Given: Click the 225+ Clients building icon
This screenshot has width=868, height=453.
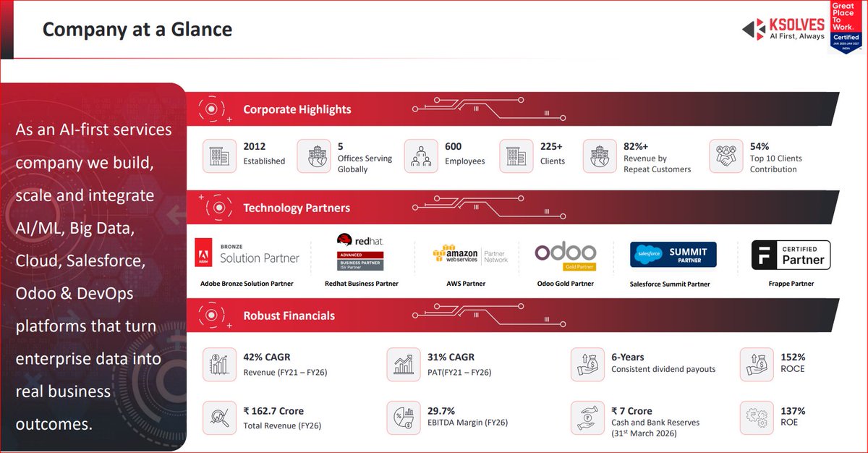Looking at the screenshot, I should pyautogui.click(x=516, y=156).
